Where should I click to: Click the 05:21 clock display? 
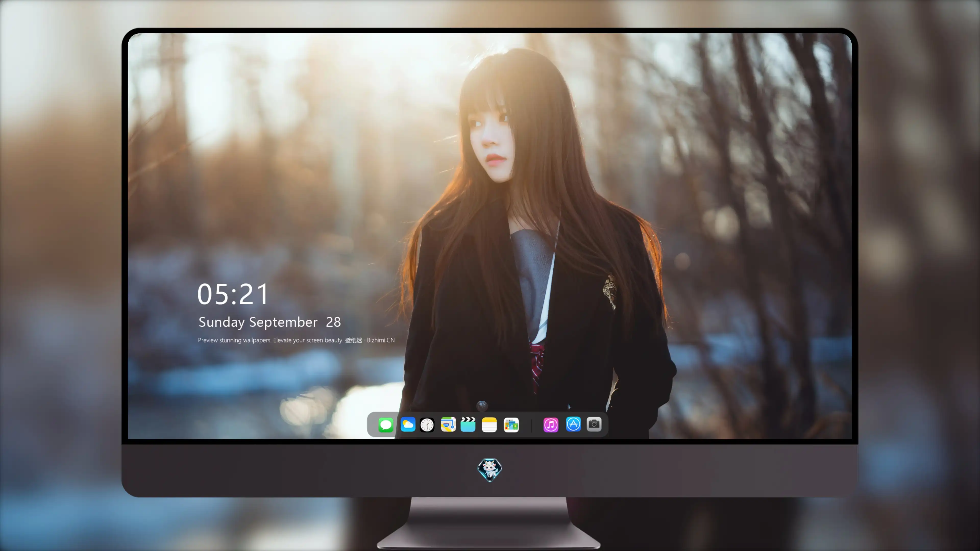click(233, 294)
